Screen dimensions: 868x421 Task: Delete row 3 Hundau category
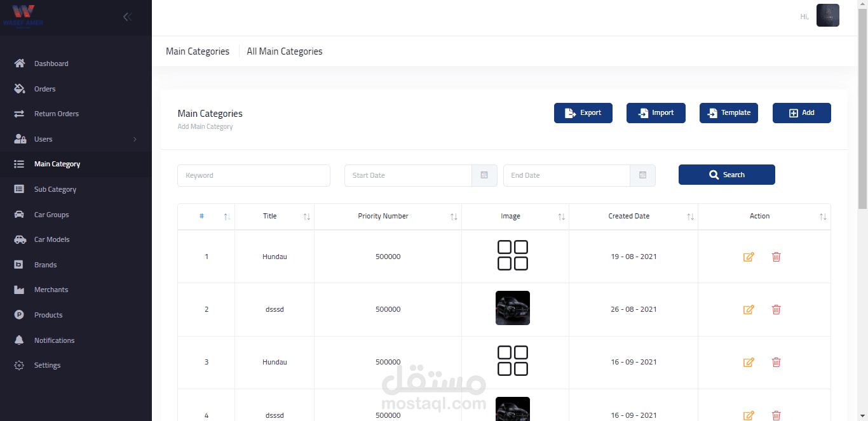(776, 362)
